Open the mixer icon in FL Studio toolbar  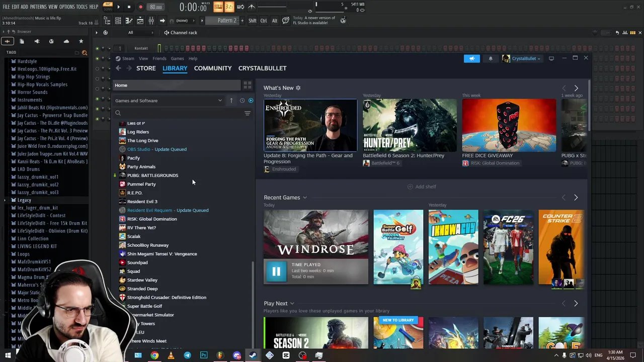(x=151, y=21)
